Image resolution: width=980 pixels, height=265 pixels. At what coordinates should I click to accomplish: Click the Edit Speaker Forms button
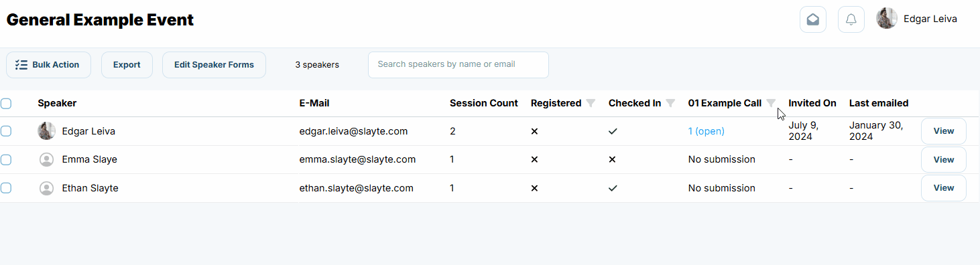tap(214, 65)
